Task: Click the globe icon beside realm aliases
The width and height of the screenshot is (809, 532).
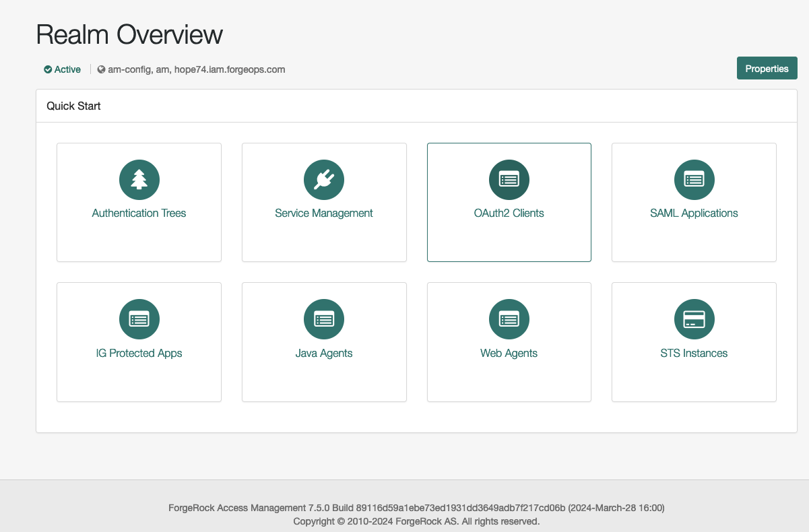Action: 101,69
